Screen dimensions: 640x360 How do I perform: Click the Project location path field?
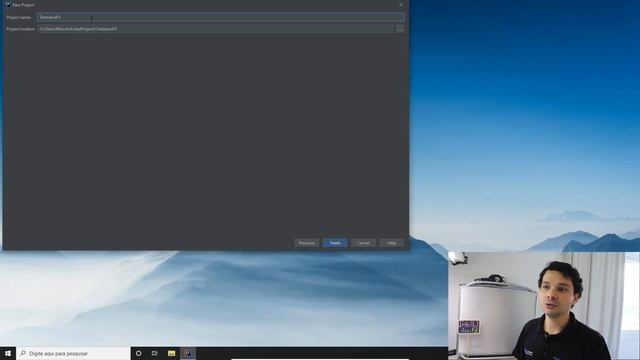pyautogui.click(x=216, y=29)
